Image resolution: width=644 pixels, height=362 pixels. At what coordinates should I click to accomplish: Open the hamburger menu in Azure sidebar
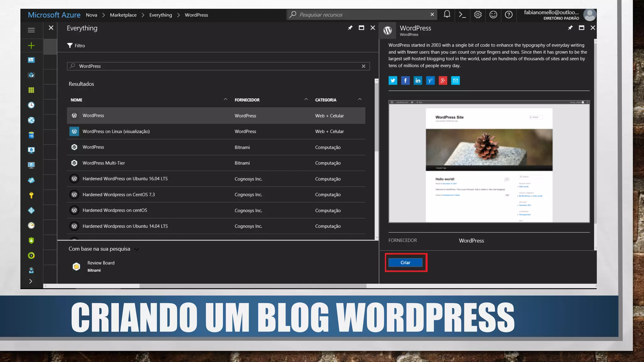pyautogui.click(x=31, y=30)
